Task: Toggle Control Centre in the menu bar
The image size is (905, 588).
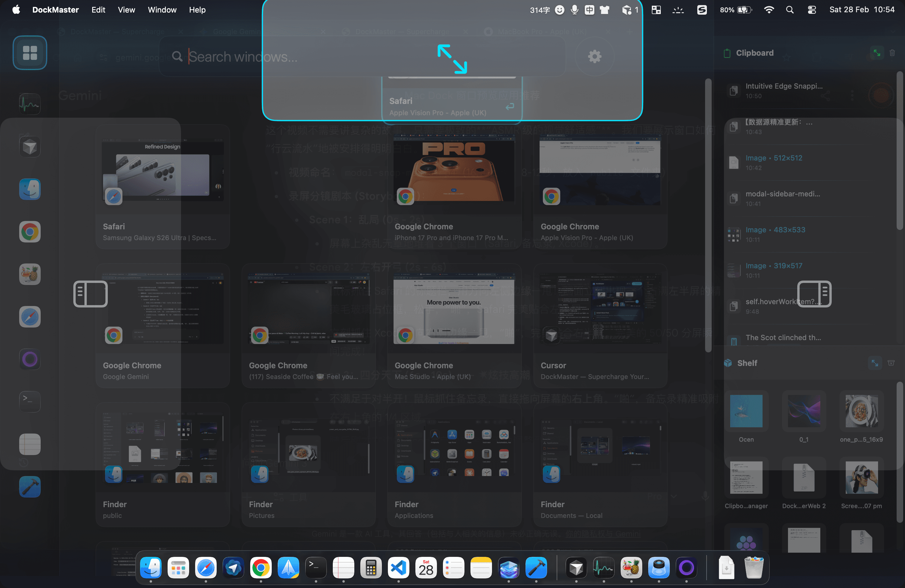Action: (x=812, y=10)
